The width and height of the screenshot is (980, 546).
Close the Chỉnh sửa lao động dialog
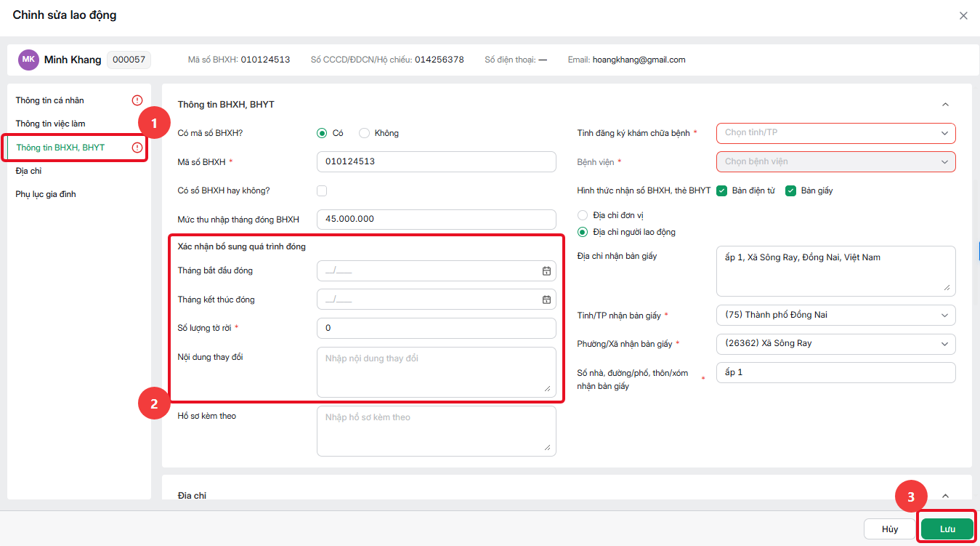963,15
